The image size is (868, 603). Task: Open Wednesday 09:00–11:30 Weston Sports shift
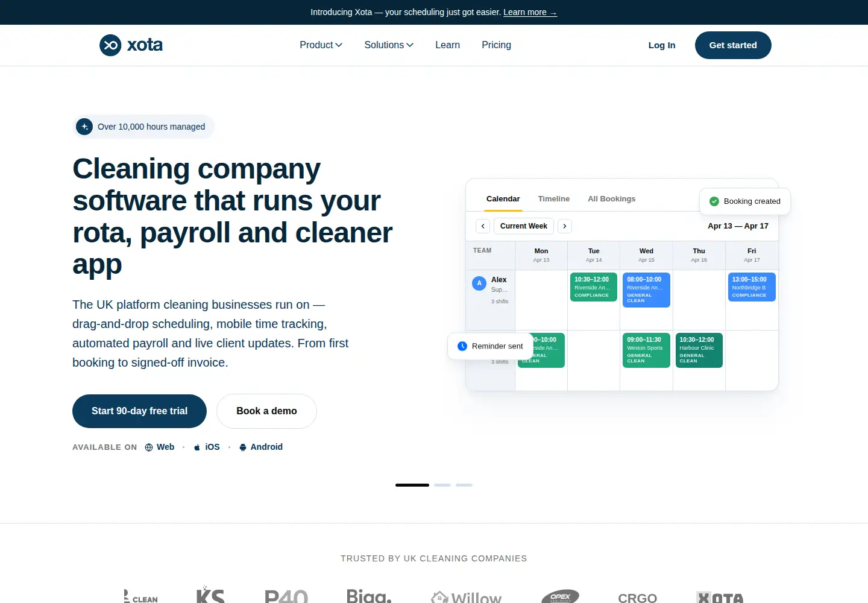click(646, 350)
